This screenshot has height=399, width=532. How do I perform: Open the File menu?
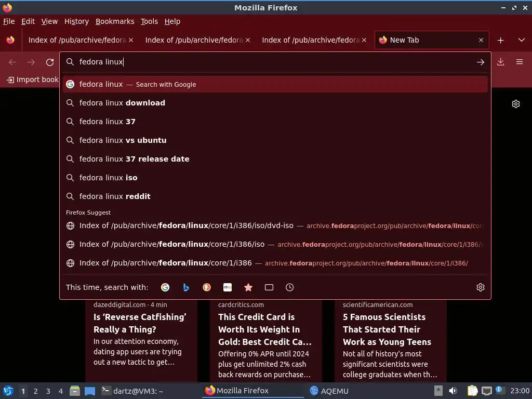[x=9, y=21]
